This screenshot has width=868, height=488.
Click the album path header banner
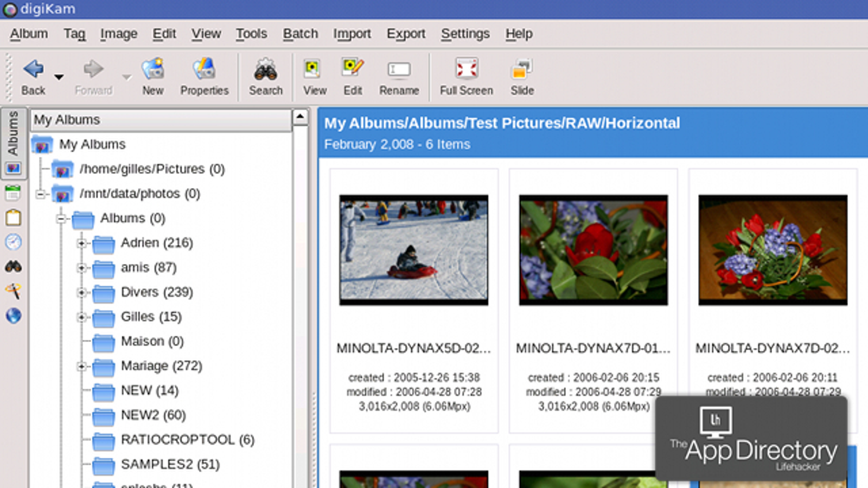(x=593, y=133)
